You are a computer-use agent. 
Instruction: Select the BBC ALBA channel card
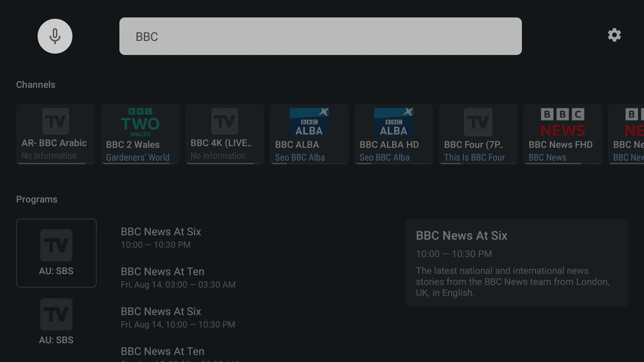[x=309, y=134]
